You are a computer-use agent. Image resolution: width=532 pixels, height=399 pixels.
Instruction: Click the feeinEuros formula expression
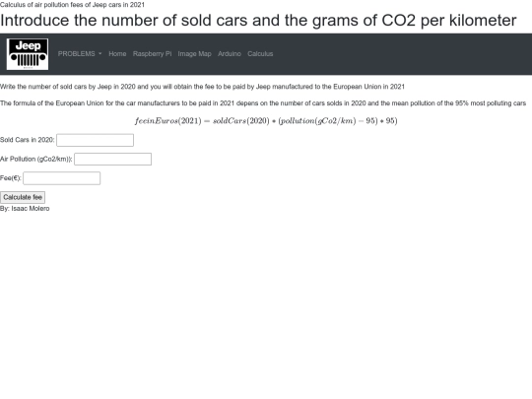tap(266, 121)
